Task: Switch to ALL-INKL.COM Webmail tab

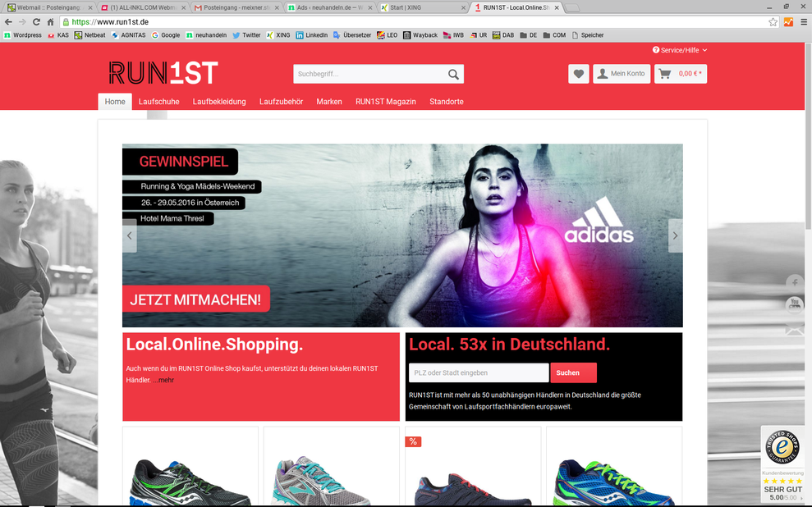Action: pos(144,7)
